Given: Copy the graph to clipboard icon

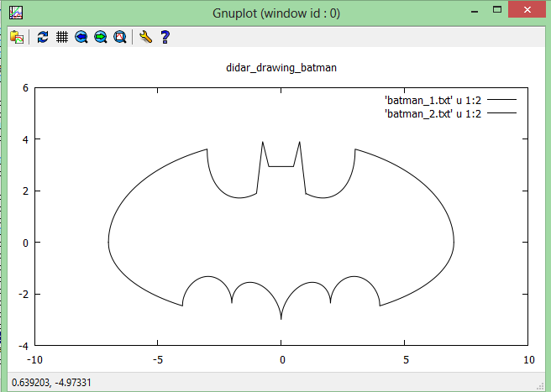Looking at the screenshot, I should pos(17,37).
